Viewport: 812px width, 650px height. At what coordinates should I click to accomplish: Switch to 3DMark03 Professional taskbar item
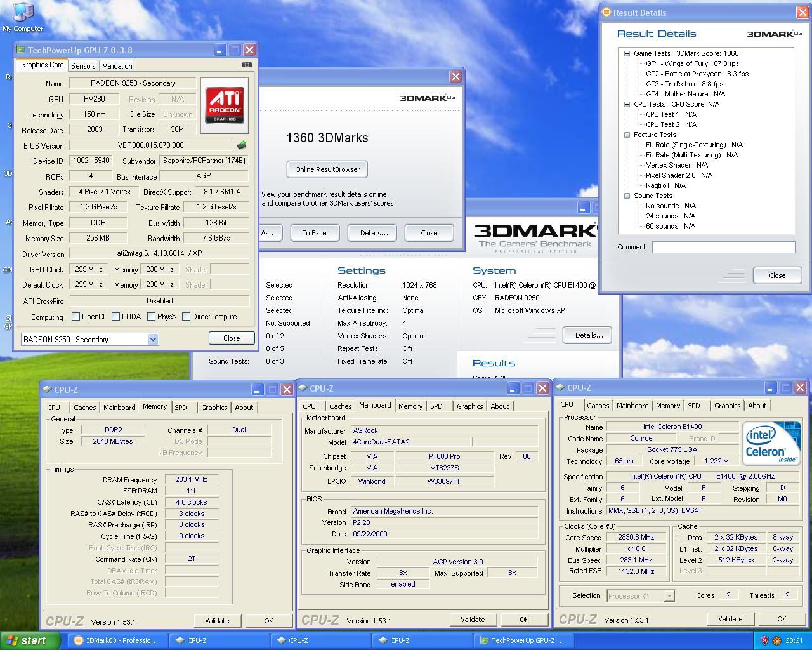click(117, 640)
